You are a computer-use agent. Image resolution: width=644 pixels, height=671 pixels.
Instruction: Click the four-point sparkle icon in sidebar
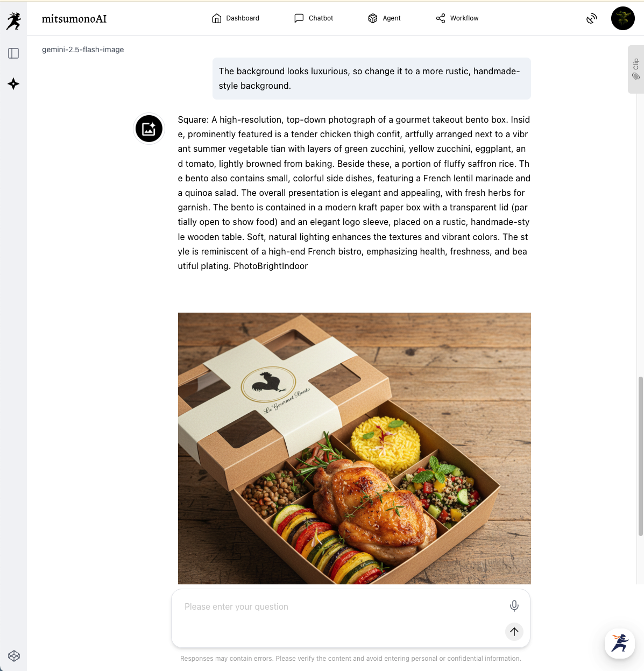(13, 84)
